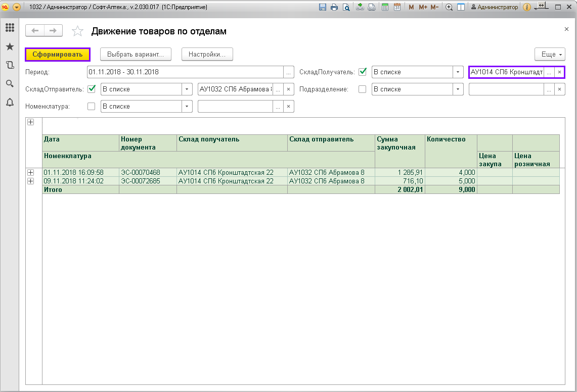Uncheck the СкладОтправитель filter checkbox
Image resolution: width=577 pixels, height=392 pixels.
click(x=92, y=89)
